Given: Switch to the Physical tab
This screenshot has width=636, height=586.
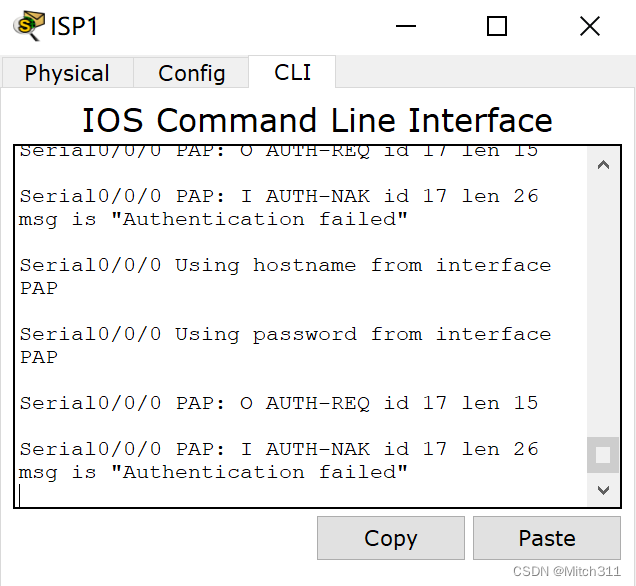Looking at the screenshot, I should [x=67, y=73].
